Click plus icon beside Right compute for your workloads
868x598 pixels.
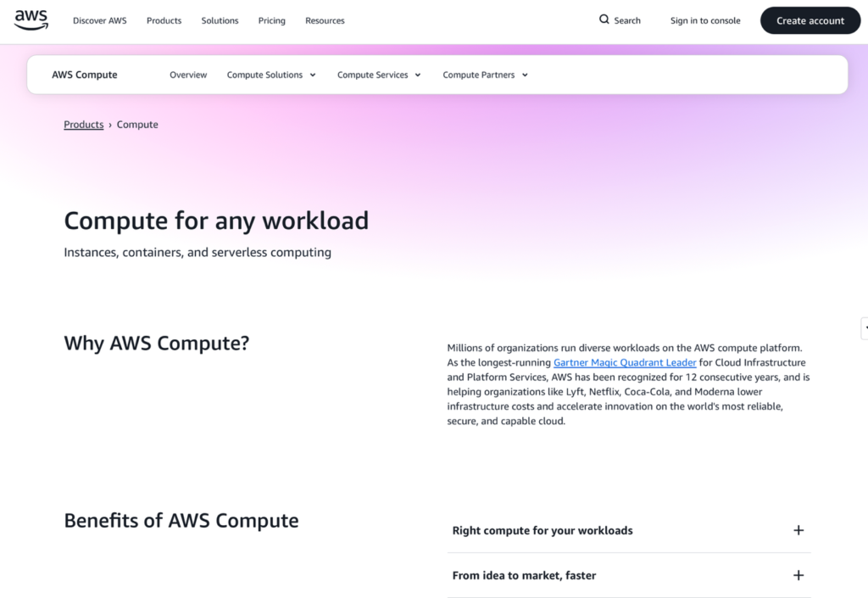[x=798, y=530]
